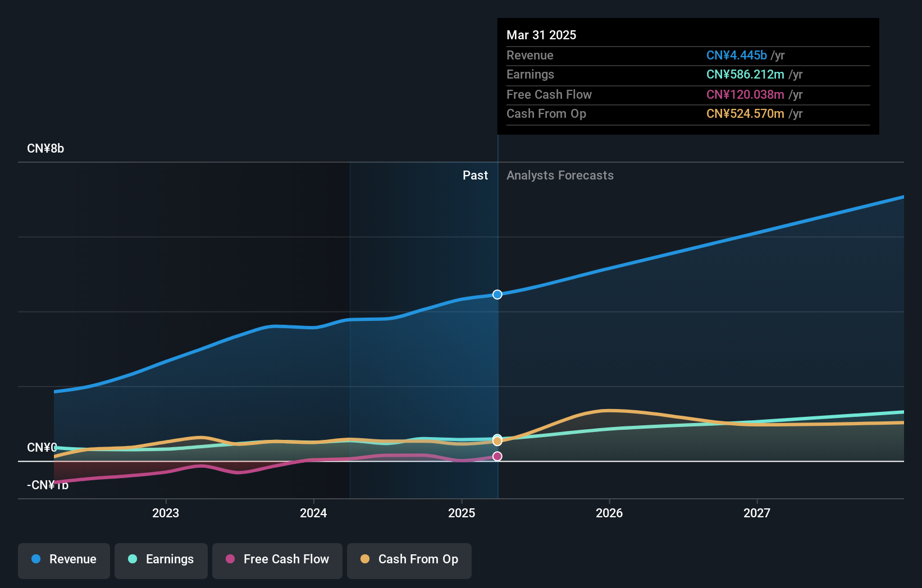Toggle the Free Cash Flow legend button

tap(277, 561)
